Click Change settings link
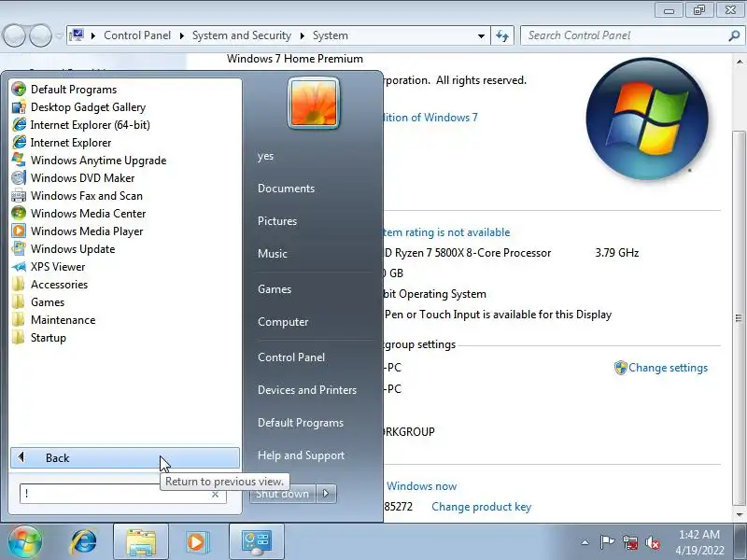 (668, 368)
